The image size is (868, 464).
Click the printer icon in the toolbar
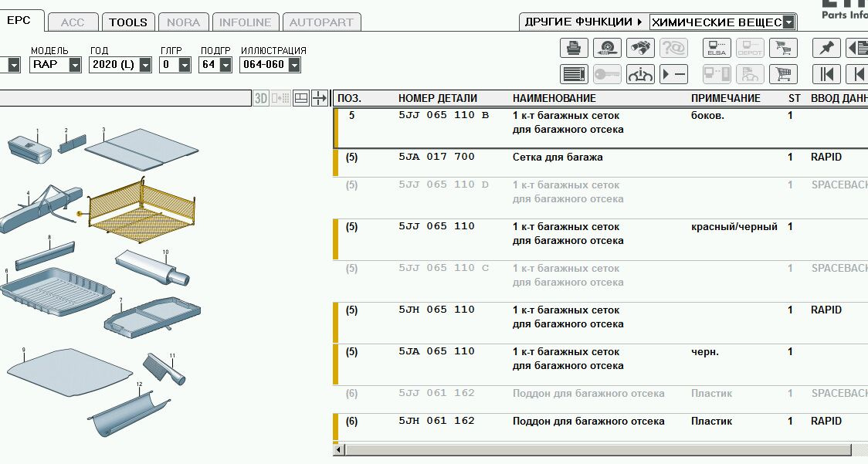click(573, 49)
